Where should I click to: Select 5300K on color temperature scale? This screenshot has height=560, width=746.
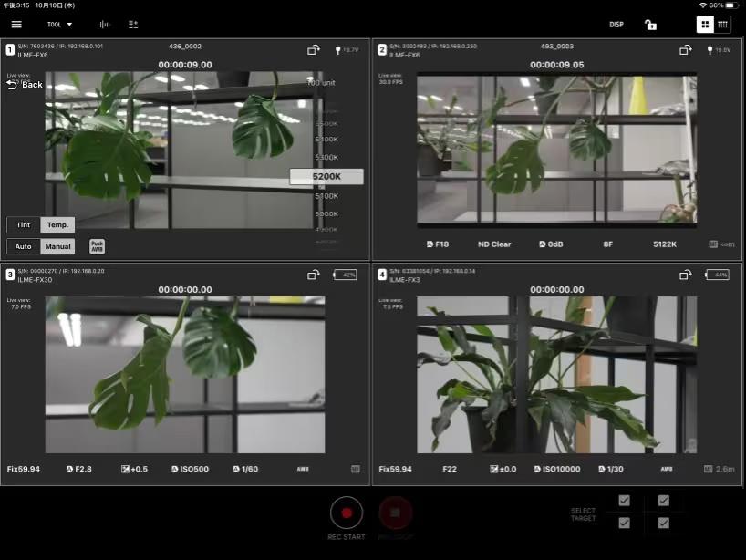pyautogui.click(x=326, y=157)
